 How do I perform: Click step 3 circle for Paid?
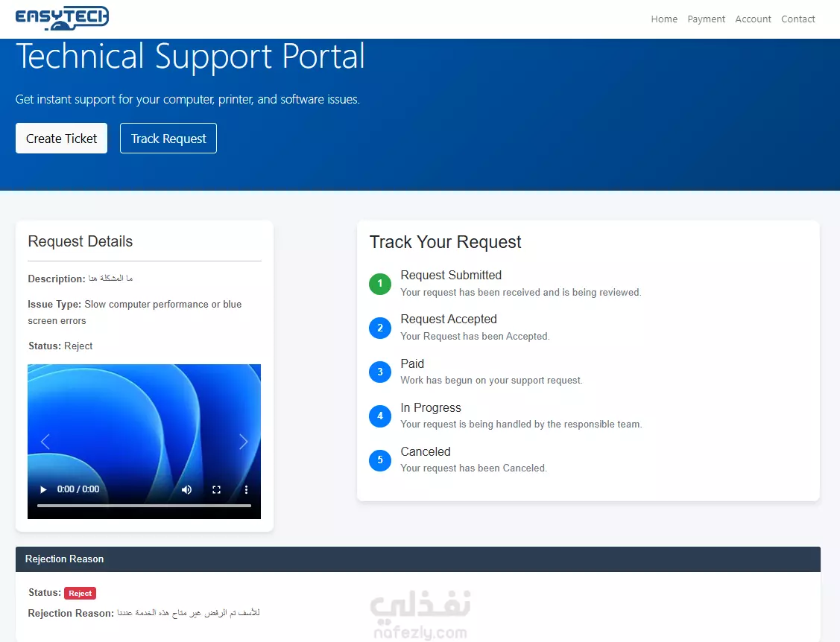380,372
